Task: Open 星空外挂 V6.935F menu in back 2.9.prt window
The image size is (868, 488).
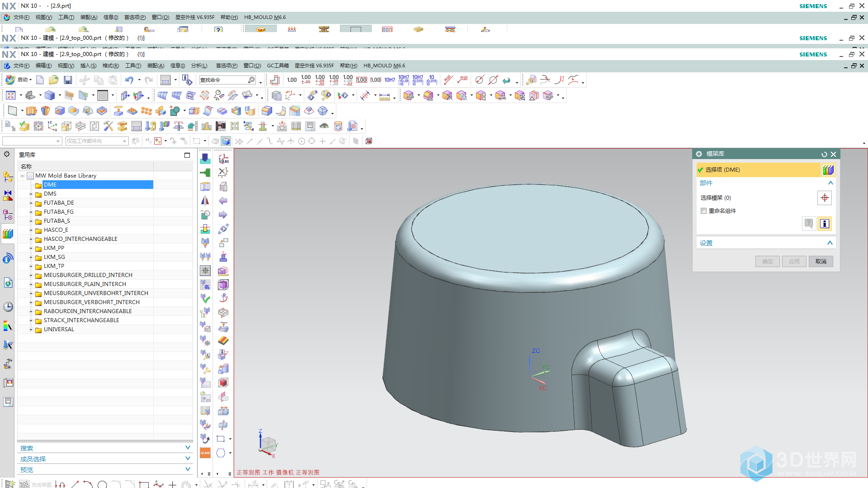Action: click(195, 18)
